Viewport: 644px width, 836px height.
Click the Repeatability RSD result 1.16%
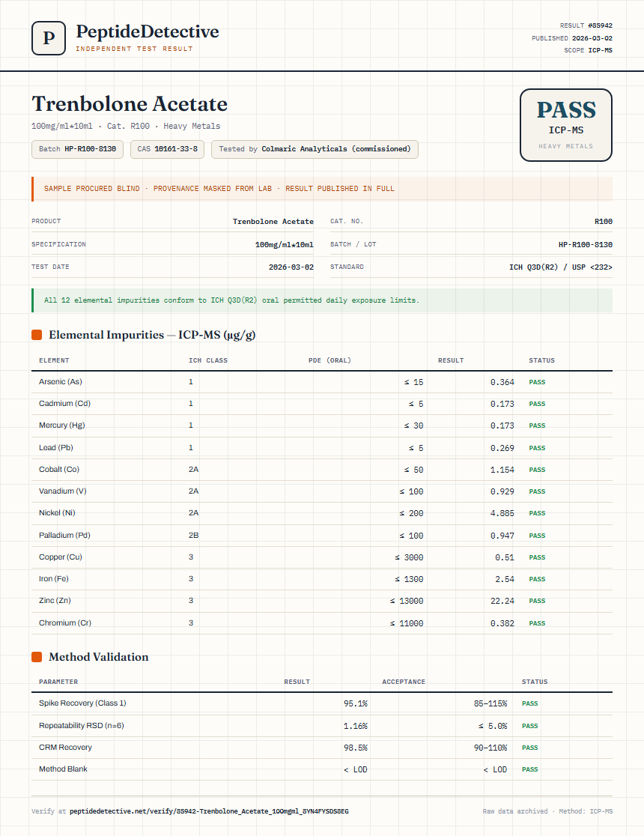point(355,726)
